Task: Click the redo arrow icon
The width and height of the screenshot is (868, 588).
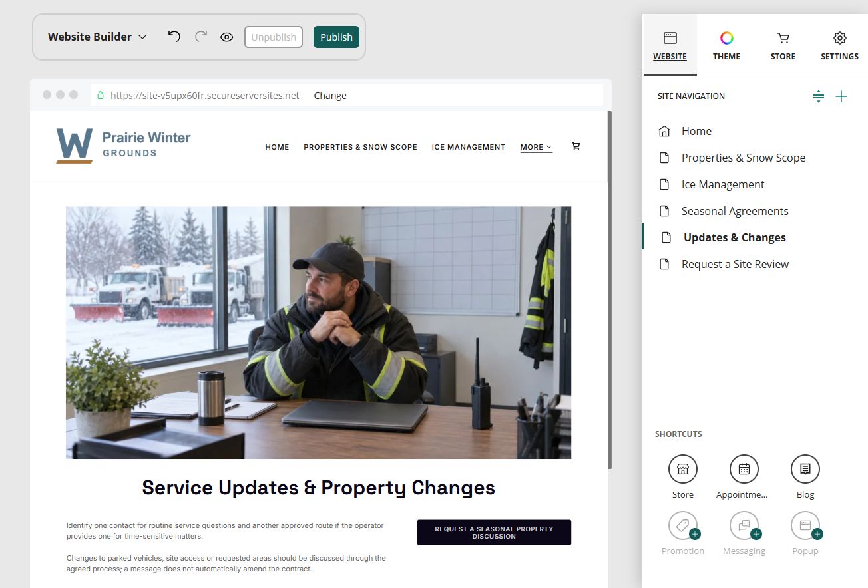Action: 201,37
